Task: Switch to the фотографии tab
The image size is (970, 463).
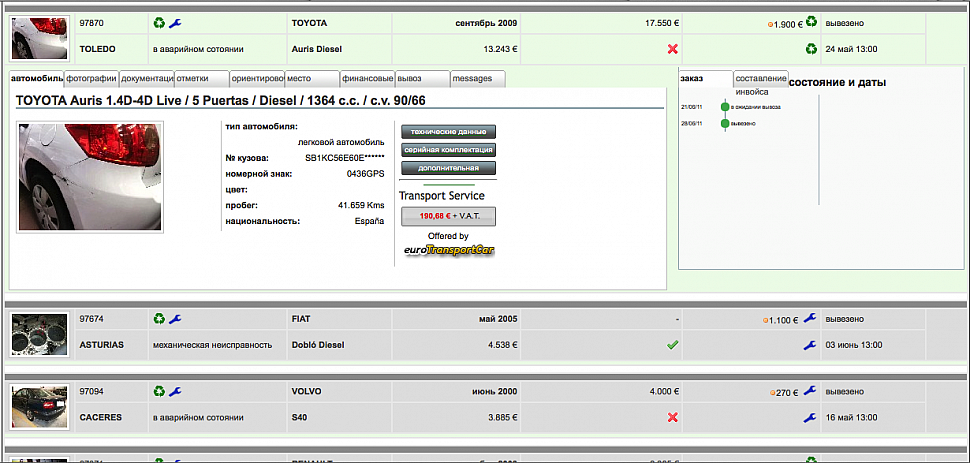Action: (x=92, y=79)
